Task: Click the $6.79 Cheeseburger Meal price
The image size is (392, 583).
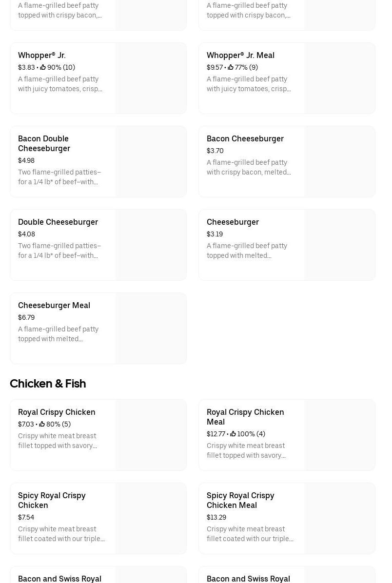Action: pos(26,317)
